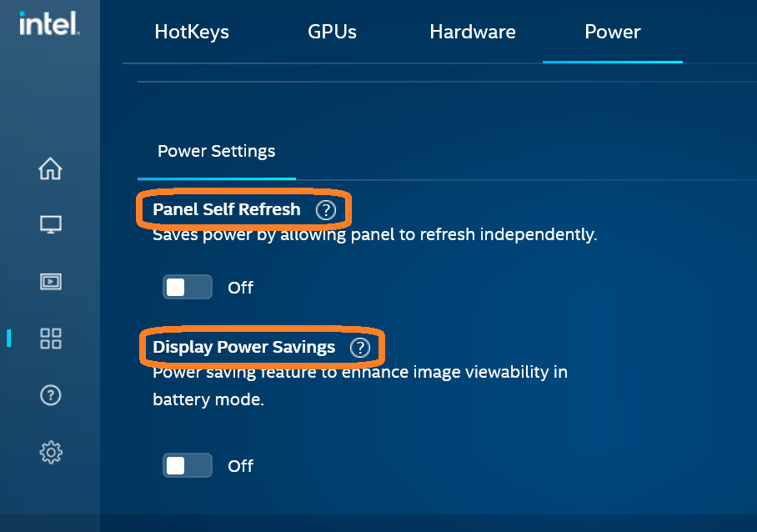
Task: Select the System four-squares sidebar icon
Action: (51, 338)
